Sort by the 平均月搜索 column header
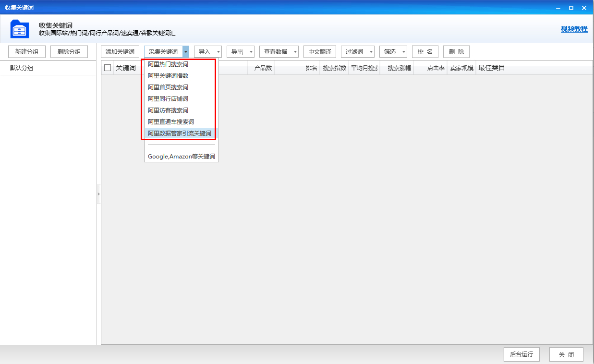This screenshot has height=364, width=594. pos(364,68)
